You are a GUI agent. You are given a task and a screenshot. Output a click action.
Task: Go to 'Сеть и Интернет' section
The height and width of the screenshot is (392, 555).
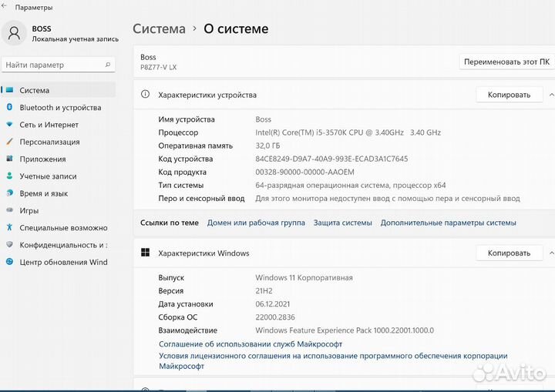point(49,125)
